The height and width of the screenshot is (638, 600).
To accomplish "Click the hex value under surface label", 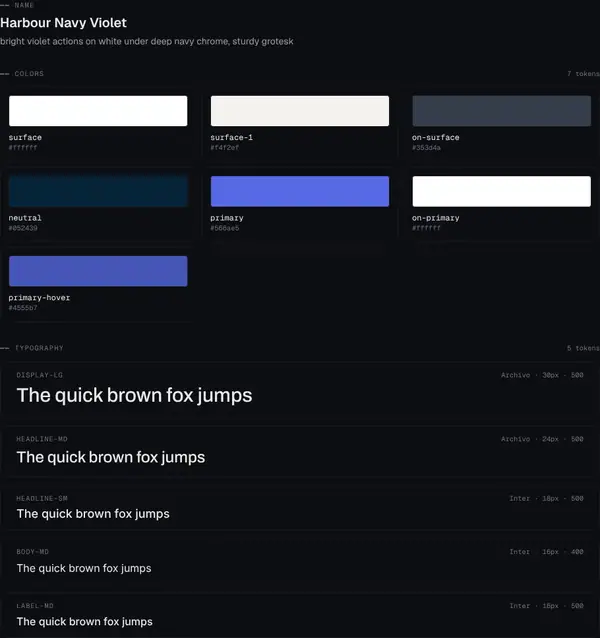I will pos(23,148).
